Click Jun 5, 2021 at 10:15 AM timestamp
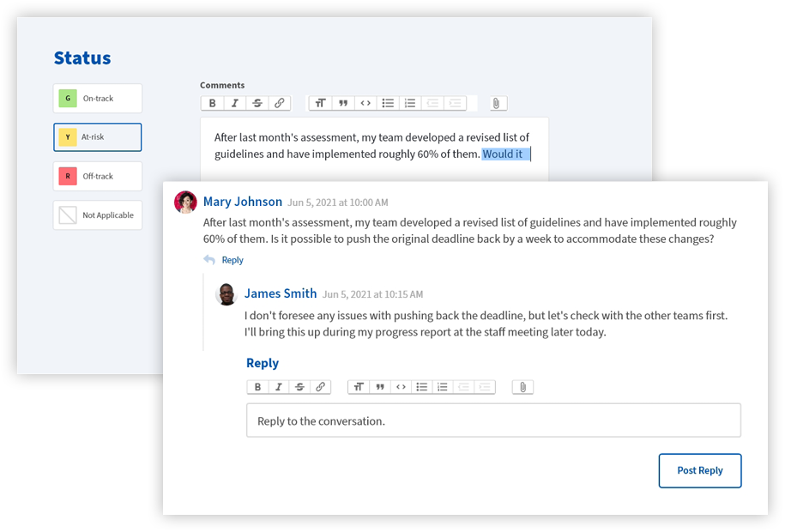This screenshot has width=785, height=532. pos(372,294)
